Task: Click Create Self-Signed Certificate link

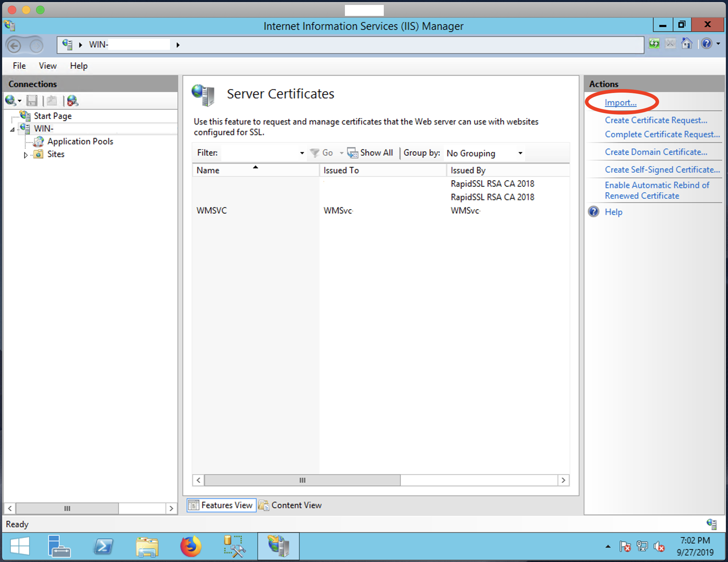Action: pyautogui.click(x=662, y=170)
